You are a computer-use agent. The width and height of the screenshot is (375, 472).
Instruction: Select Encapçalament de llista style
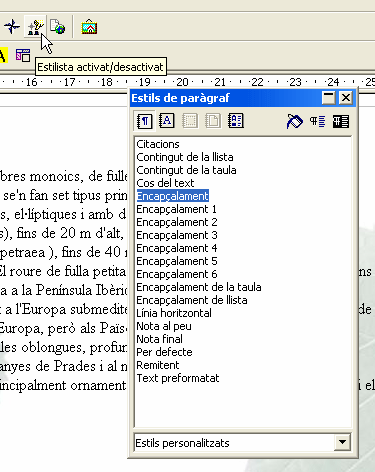click(x=192, y=300)
